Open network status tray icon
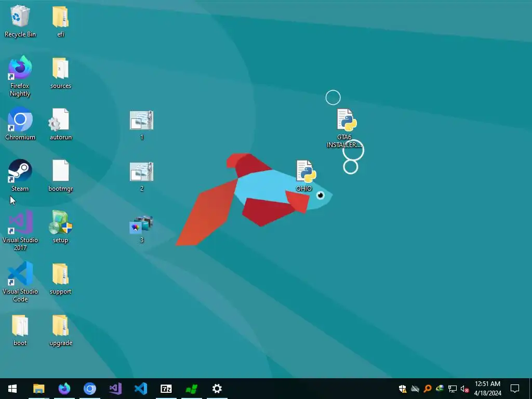This screenshot has width=532, height=399. [x=453, y=389]
